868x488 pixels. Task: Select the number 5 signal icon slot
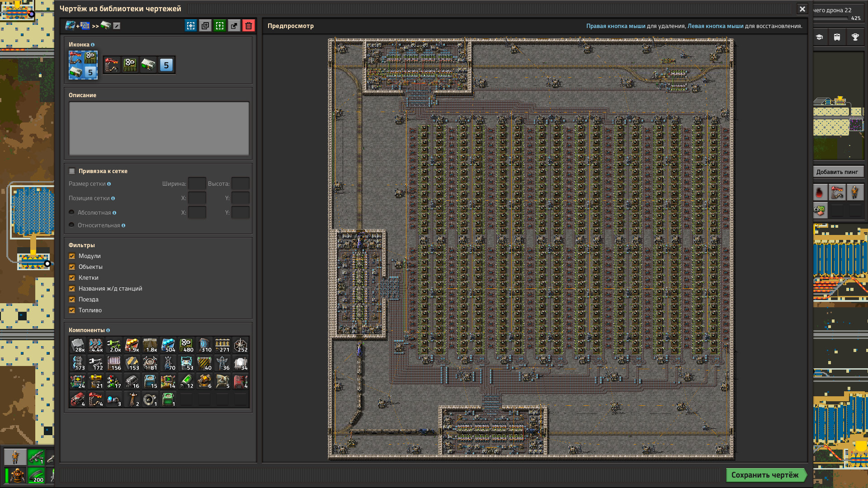pos(166,65)
